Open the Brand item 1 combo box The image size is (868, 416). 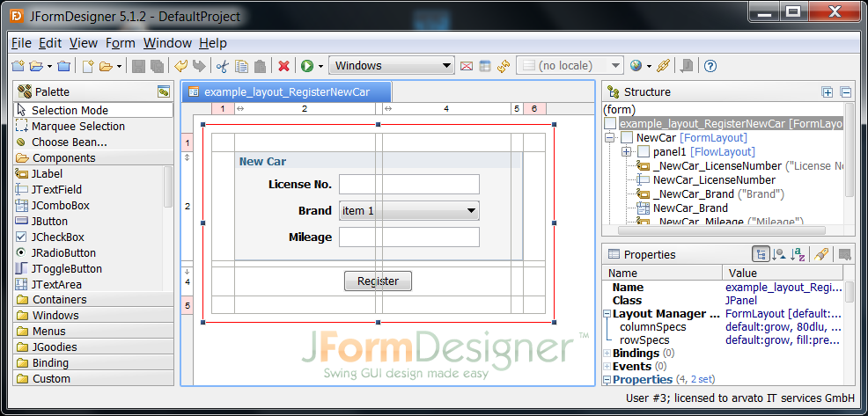tap(409, 211)
